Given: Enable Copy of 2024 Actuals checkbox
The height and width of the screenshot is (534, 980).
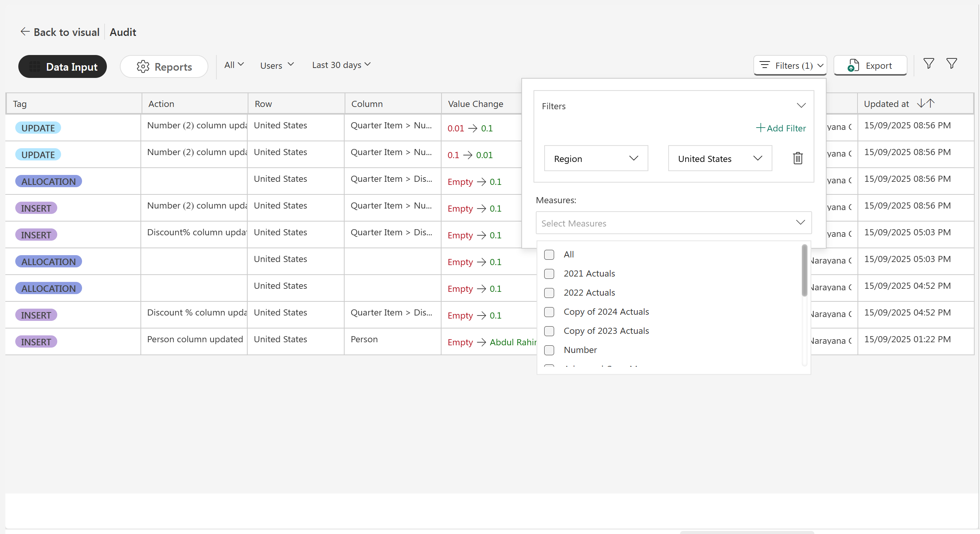Looking at the screenshot, I should [549, 312].
